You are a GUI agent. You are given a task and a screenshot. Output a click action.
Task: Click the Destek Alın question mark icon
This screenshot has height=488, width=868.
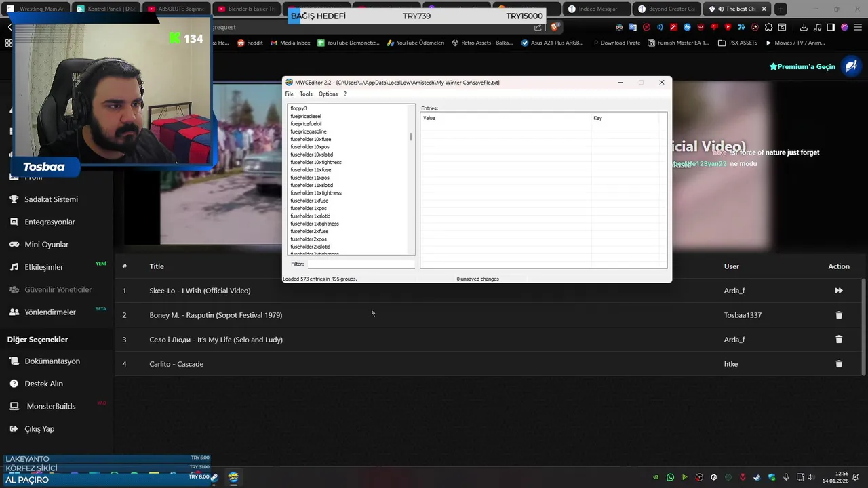click(14, 384)
